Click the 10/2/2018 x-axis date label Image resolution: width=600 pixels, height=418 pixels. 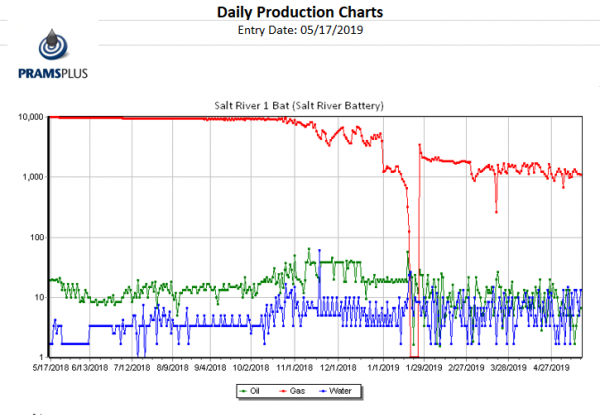[251, 367]
